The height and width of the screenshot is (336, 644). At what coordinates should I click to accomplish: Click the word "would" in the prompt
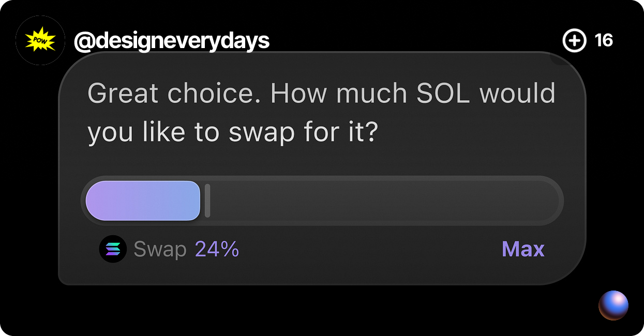click(x=517, y=94)
